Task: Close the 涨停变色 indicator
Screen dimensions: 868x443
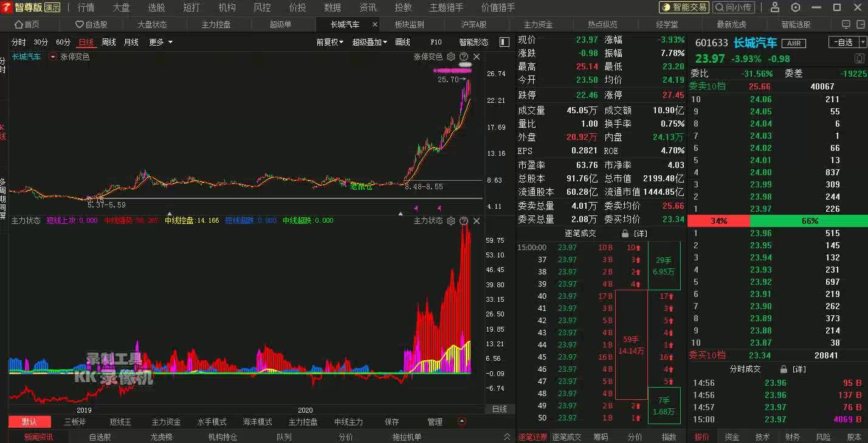Action: point(477,57)
